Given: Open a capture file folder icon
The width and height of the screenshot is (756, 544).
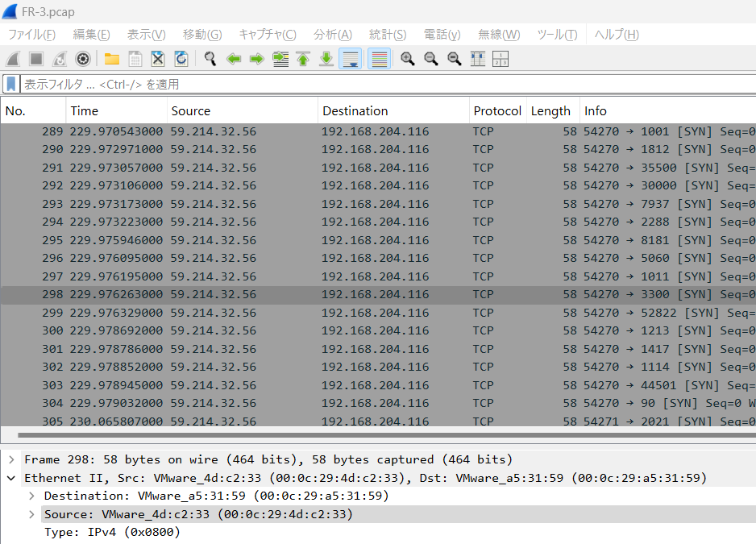Looking at the screenshot, I should [x=112, y=59].
